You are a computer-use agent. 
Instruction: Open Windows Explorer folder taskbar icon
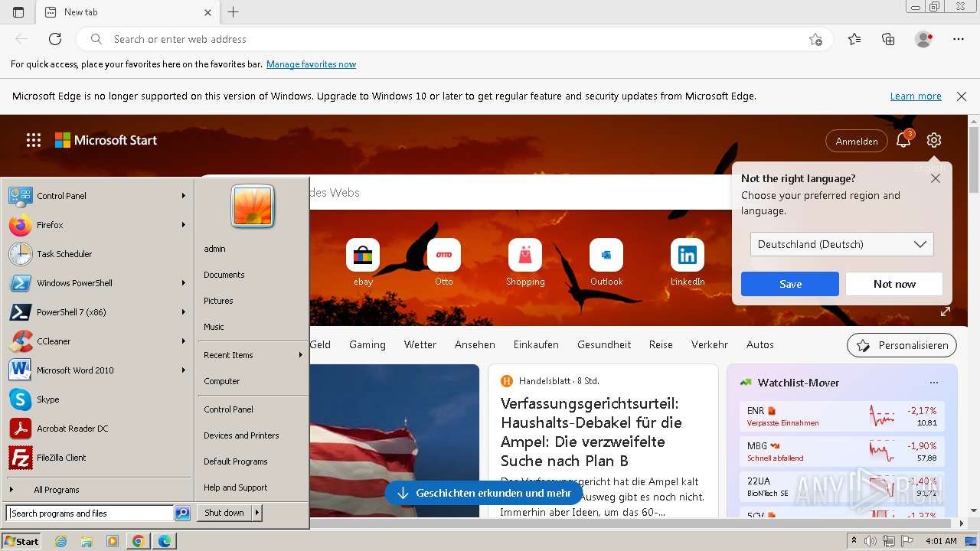(x=87, y=541)
